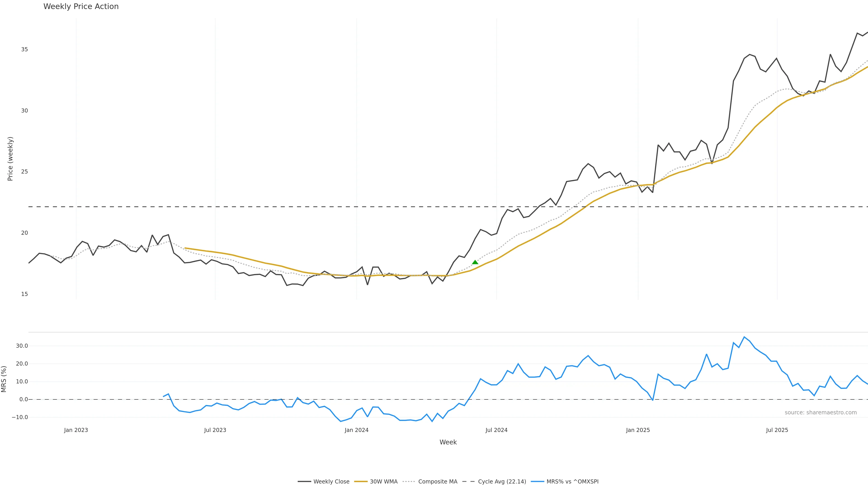Click the blue MRS% legend line swatch

tap(537, 482)
